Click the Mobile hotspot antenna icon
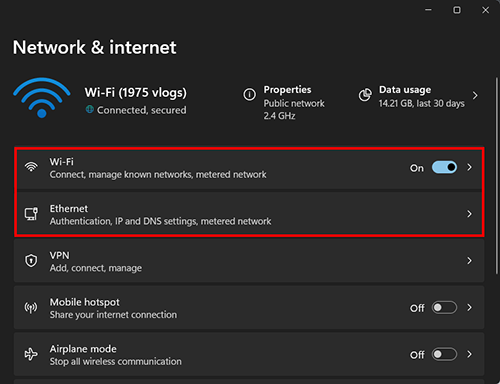The image size is (500, 384). (31, 307)
